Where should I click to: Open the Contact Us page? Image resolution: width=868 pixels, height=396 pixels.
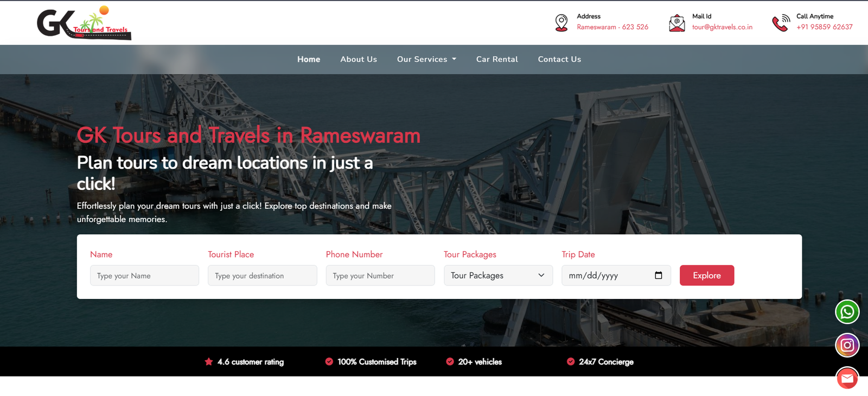(x=559, y=59)
